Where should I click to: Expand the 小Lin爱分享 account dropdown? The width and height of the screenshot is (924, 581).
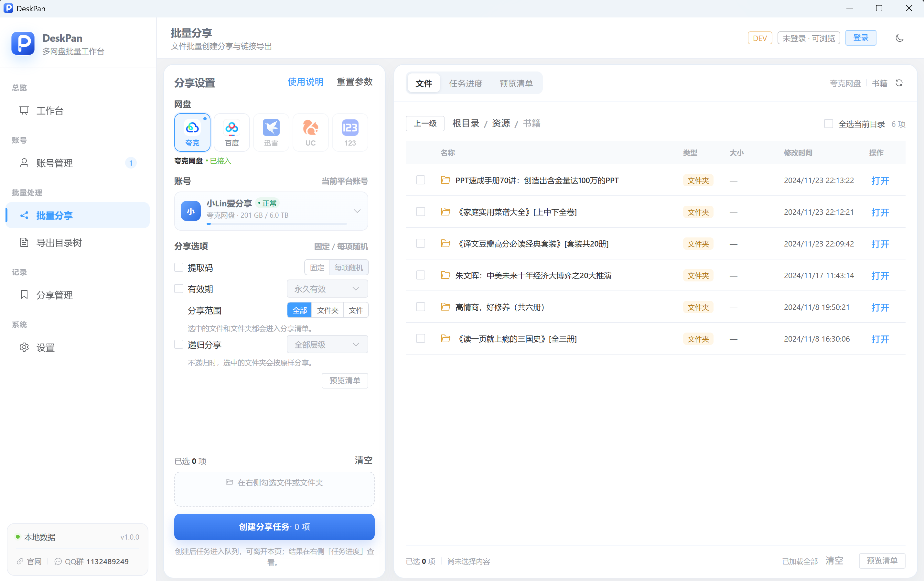(x=271, y=211)
